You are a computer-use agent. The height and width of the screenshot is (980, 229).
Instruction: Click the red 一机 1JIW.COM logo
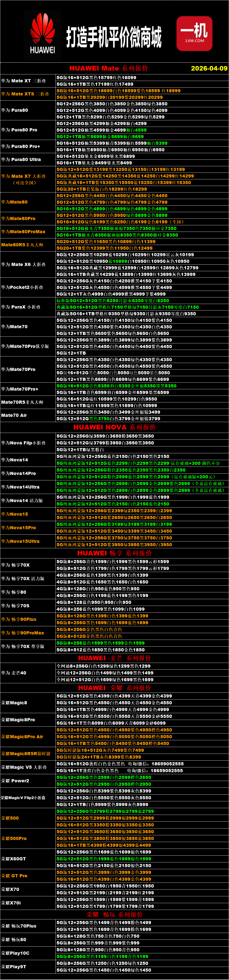194,33
